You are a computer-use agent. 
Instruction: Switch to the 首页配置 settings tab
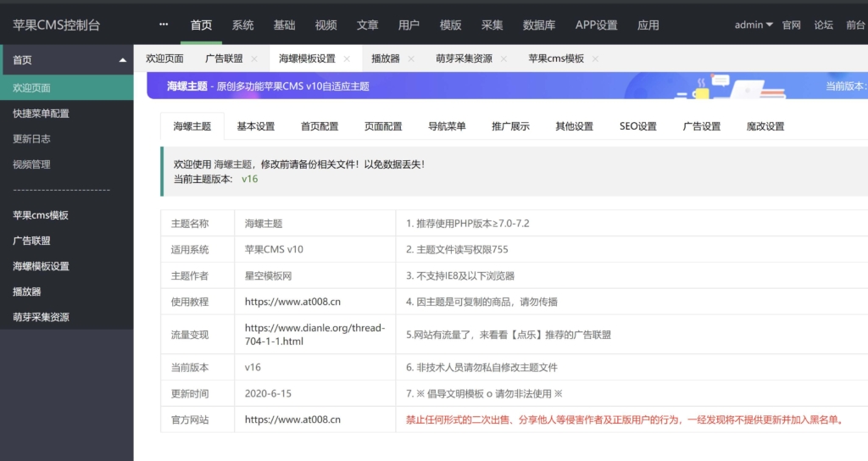tap(320, 126)
